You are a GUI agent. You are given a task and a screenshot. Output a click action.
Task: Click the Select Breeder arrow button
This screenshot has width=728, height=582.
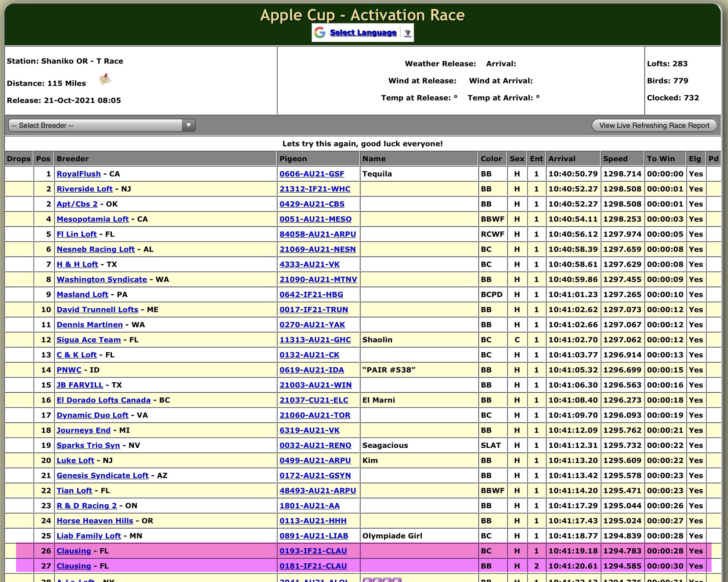(x=189, y=125)
